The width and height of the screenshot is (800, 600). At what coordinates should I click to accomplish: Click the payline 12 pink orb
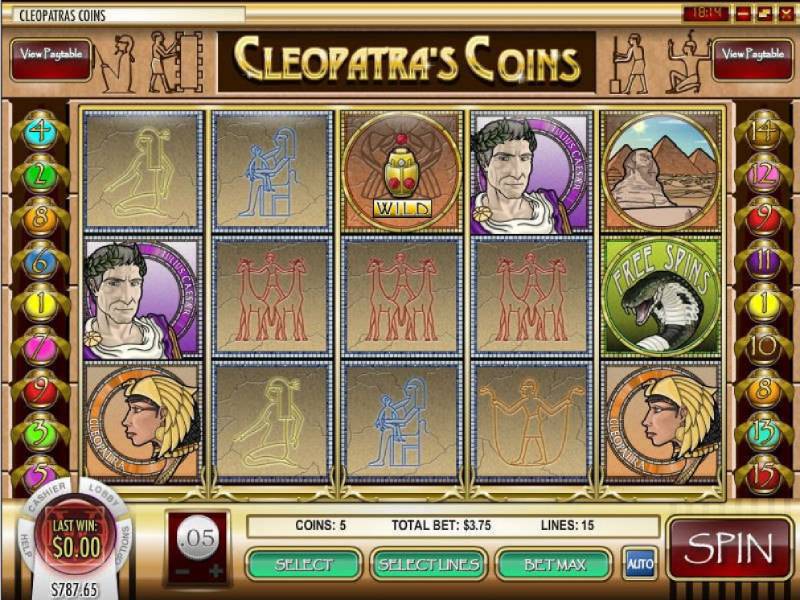coord(763,175)
